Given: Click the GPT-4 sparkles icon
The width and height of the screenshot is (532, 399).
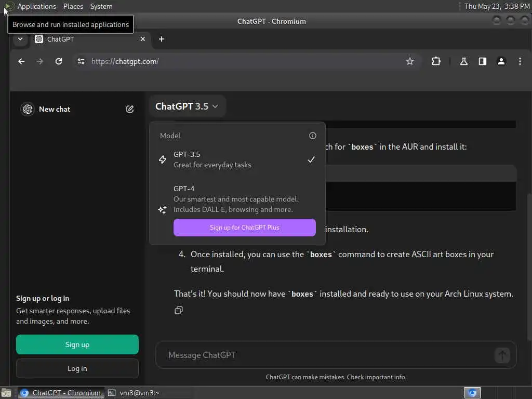Looking at the screenshot, I should point(162,210).
